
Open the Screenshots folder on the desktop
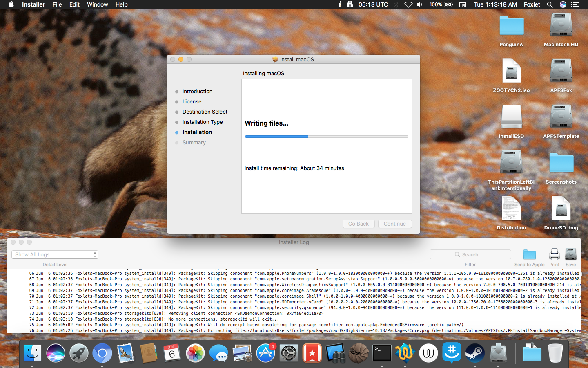[561, 163]
